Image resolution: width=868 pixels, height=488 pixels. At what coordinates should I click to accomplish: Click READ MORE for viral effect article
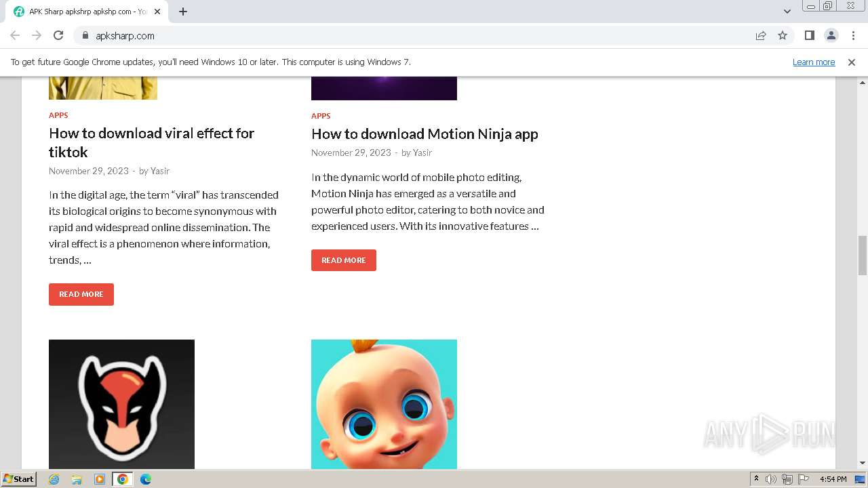coord(81,294)
